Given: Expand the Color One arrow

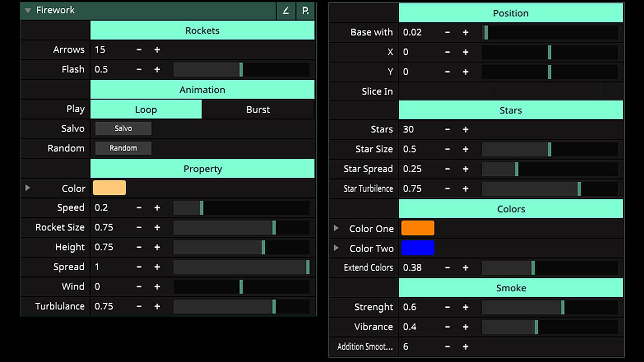Looking at the screenshot, I should 336,228.
